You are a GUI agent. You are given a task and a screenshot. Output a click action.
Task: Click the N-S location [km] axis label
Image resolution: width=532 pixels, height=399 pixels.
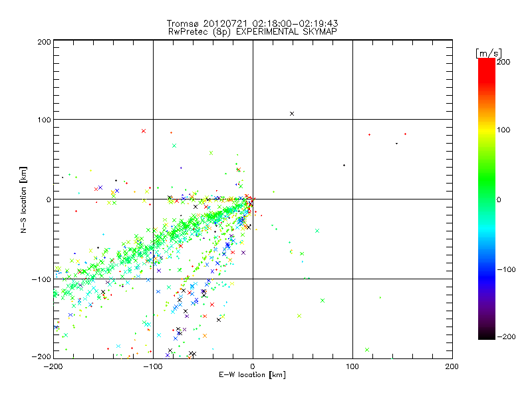[23, 199]
